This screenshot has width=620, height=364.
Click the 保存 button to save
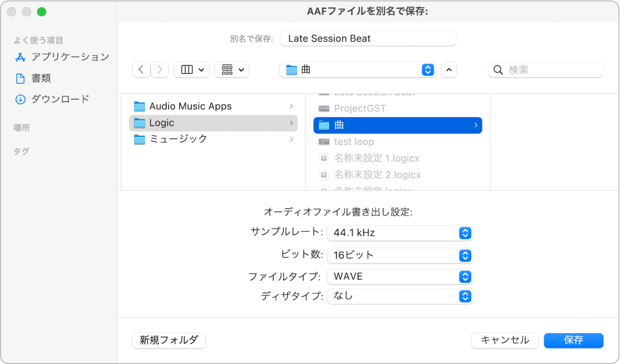[573, 340]
